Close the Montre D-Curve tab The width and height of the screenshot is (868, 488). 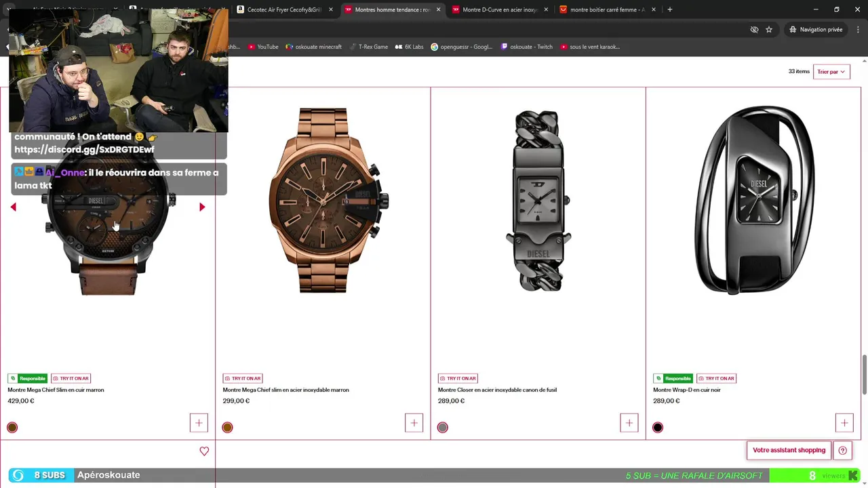click(546, 9)
